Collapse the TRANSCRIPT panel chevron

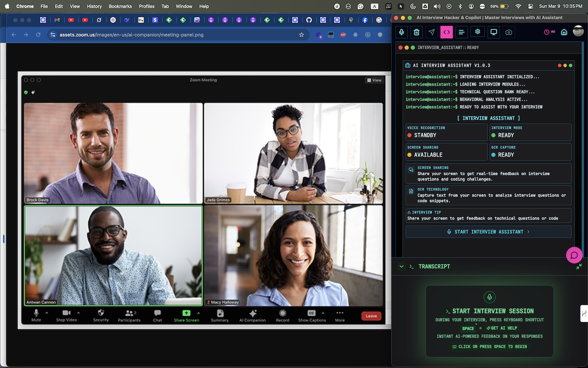(401, 266)
